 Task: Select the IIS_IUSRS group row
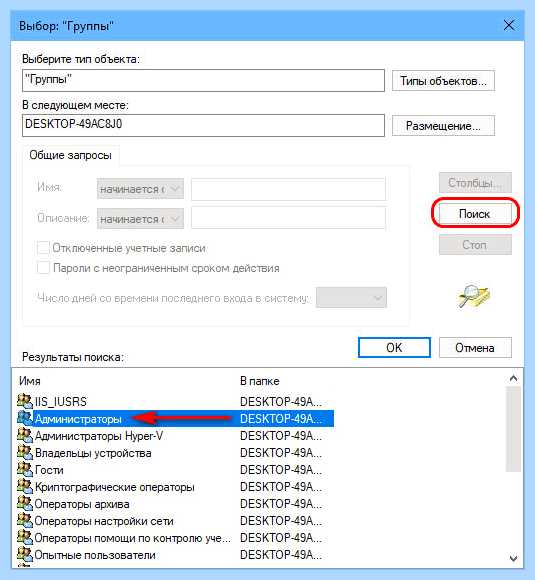pyautogui.click(x=175, y=401)
